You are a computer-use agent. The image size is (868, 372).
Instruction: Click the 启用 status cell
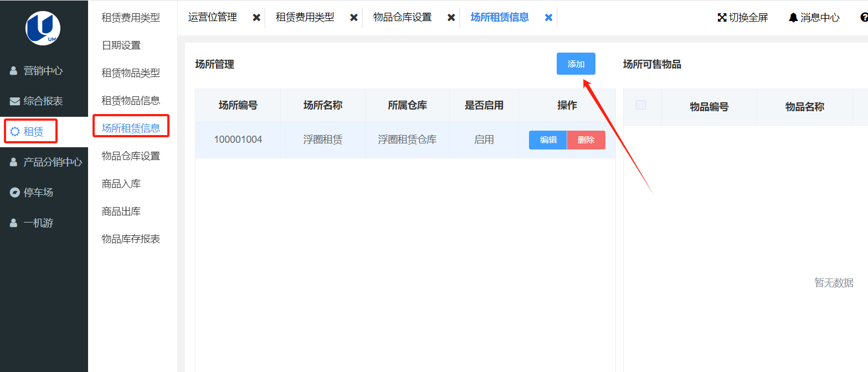[x=484, y=140]
